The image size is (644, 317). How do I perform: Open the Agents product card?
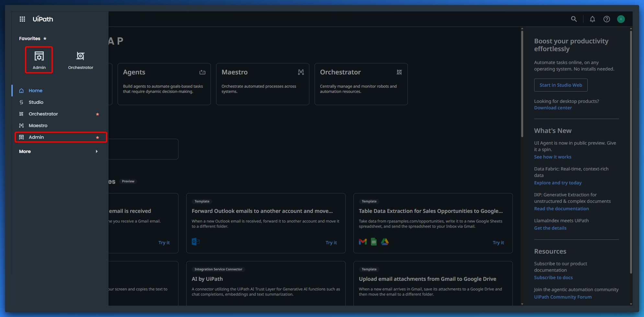pyautogui.click(x=164, y=84)
